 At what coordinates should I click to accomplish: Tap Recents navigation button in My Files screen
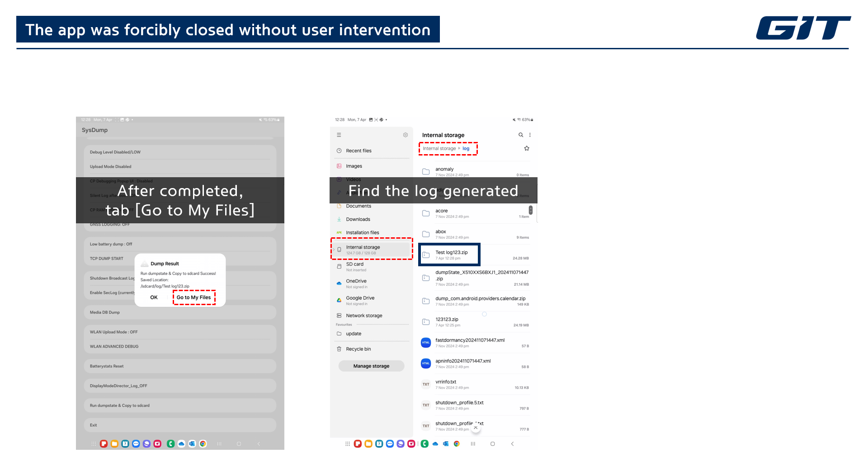coord(473,444)
